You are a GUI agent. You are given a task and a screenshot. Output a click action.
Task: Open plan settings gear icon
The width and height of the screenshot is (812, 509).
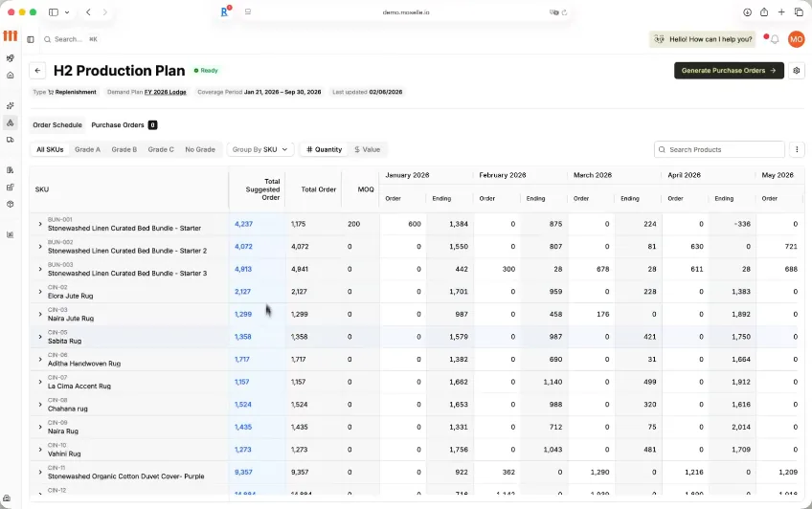(797, 71)
